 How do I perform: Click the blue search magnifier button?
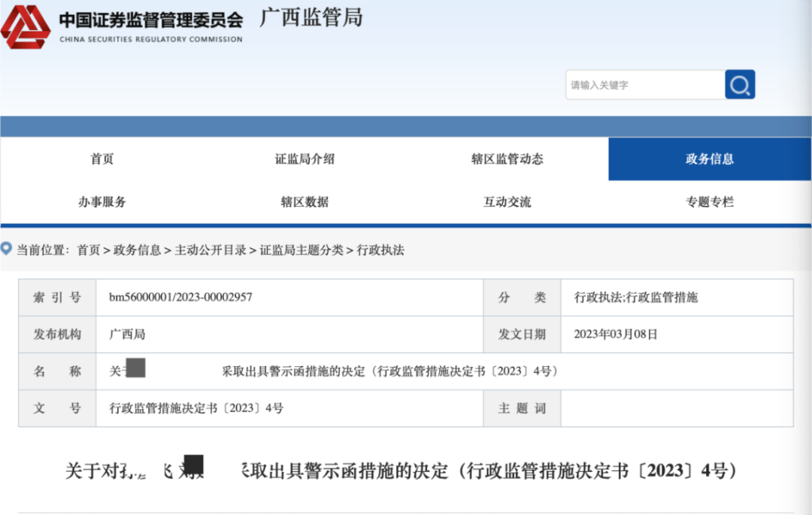click(x=740, y=85)
